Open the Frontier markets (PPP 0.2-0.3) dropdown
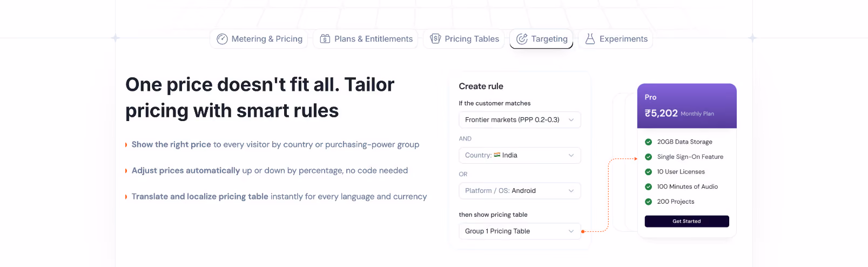This screenshot has height=267, width=868. (520, 120)
